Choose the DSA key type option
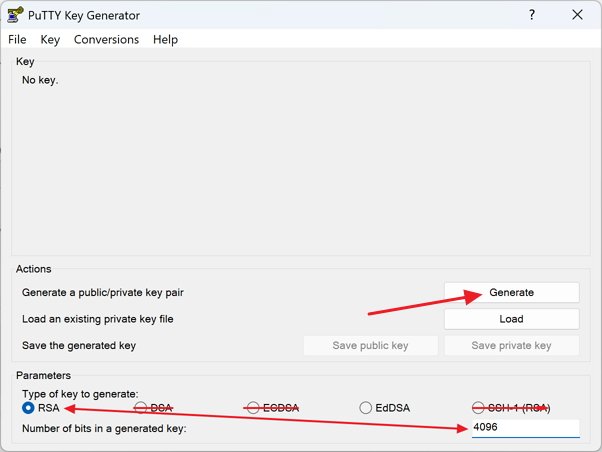 [141, 408]
